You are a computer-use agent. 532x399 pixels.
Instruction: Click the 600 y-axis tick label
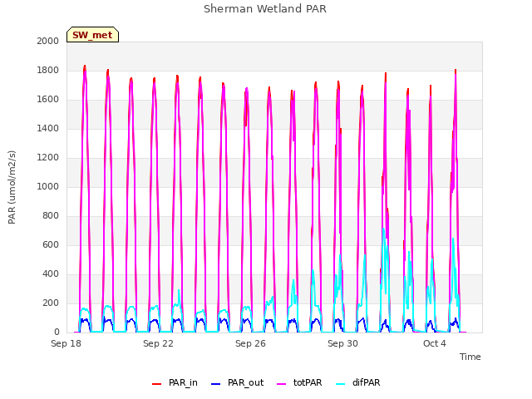pos(51,244)
